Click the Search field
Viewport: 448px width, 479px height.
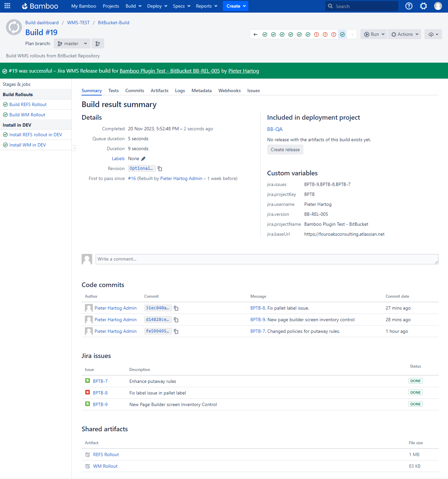[362, 6]
